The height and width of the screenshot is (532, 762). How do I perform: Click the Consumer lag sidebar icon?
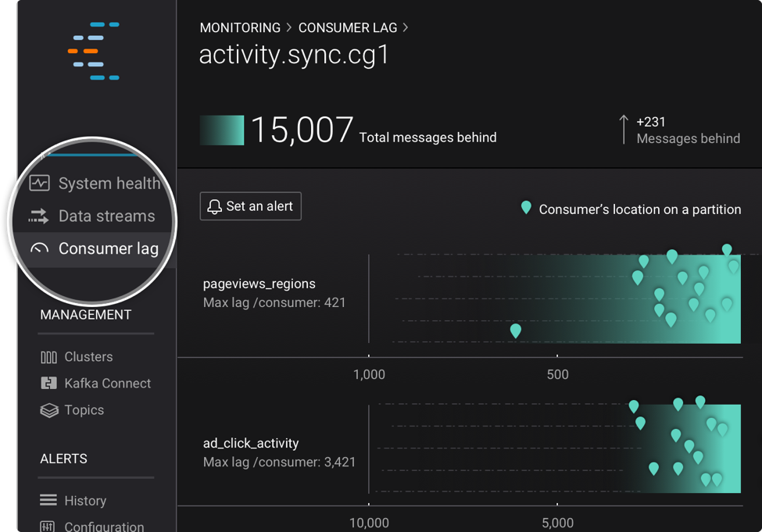[x=39, y=248]
